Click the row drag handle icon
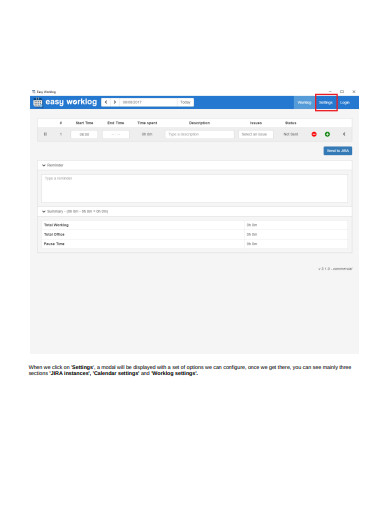 (45, 134)
